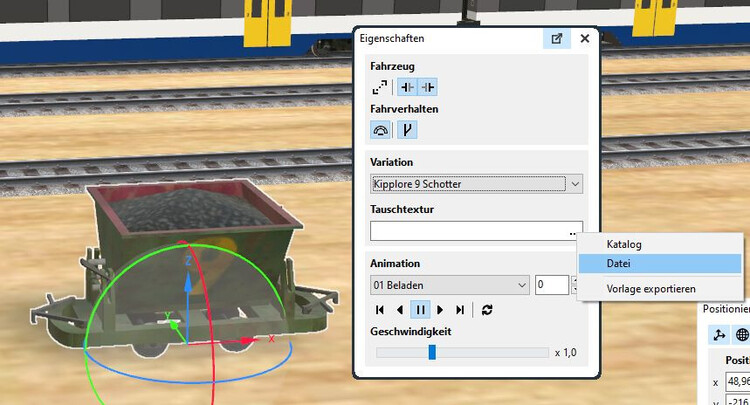Viewport: 750px width, 405px height.
Task: Toggle the speedometer icon under Fahrverhalten
Action: pos(380,130)
